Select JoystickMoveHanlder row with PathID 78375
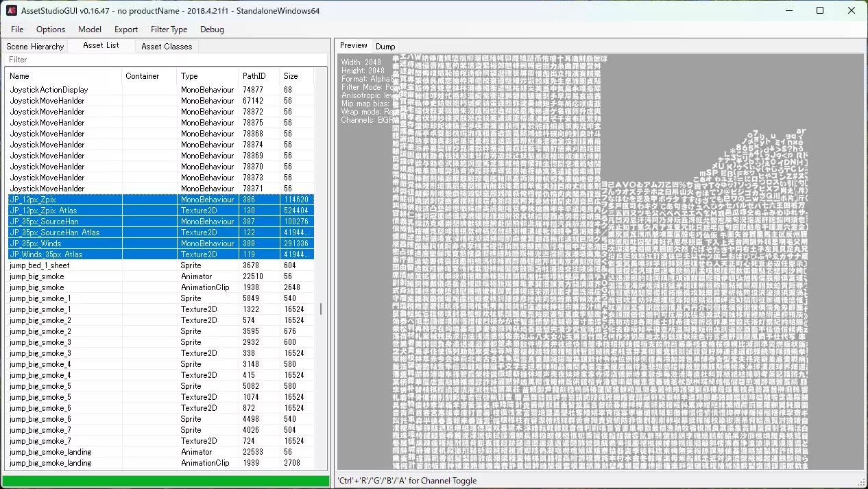The width and height of the screenshot is (868, 489). click(x=160, y=123)
